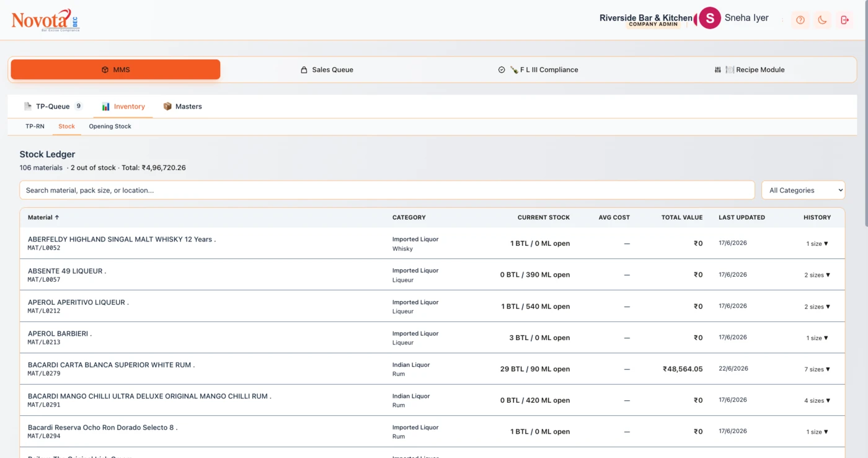
Task: Click the TOTAL VALUE column header
Action: coord(682,217)
